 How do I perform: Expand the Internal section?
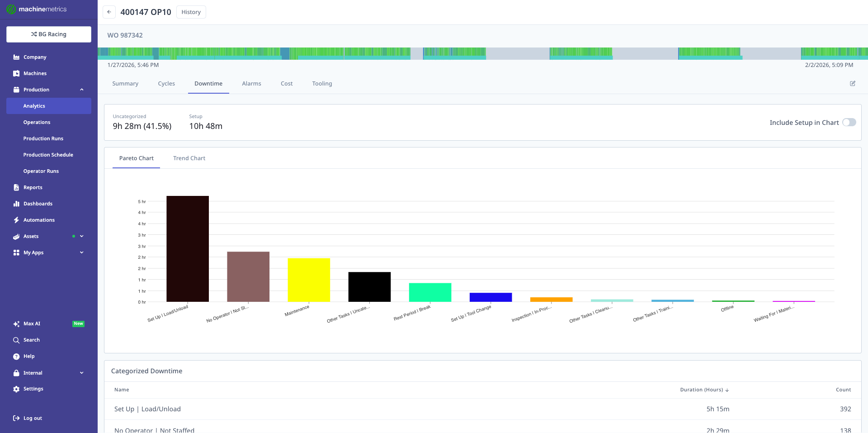coord(81,373)
